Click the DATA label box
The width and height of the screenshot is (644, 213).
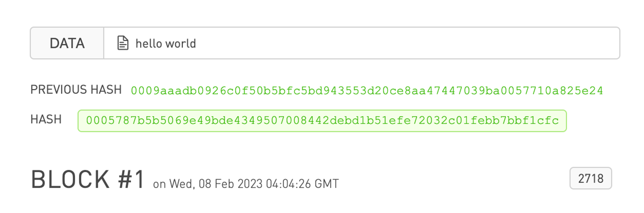coord(67,43)
